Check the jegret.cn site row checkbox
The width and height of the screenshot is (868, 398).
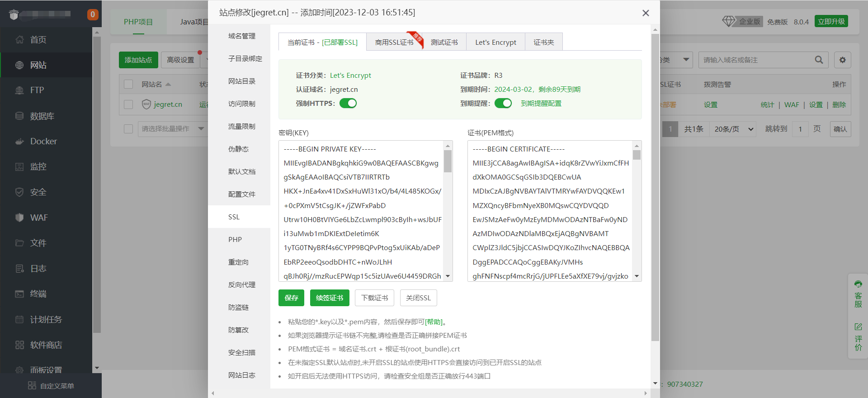[128, 104]
